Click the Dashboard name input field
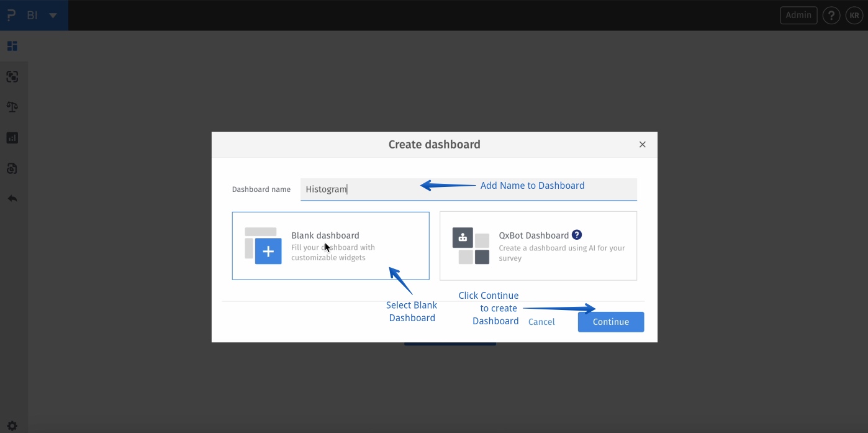Viewport: 868px width, 433px height. [469, 189]
